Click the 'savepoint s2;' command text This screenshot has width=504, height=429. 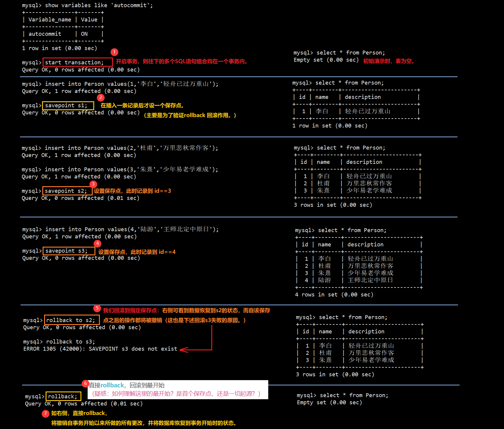click(66, 191)
